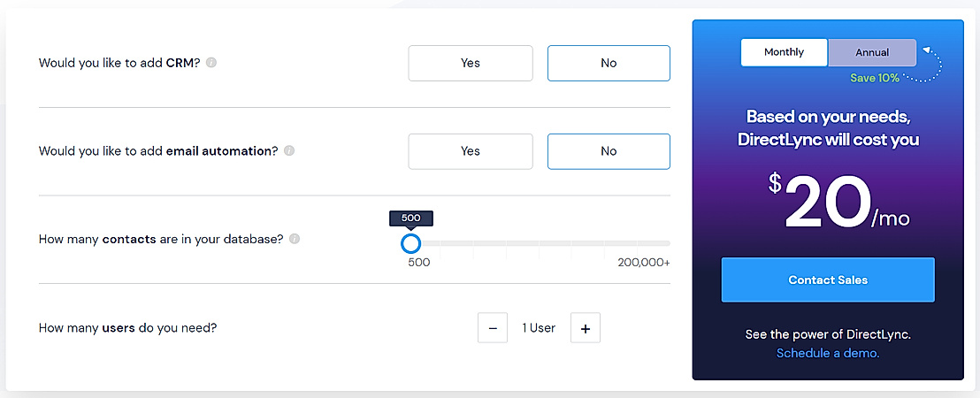The image size is (980, 398).
Task: Choose No for email automation
Action: click(609, 151)
